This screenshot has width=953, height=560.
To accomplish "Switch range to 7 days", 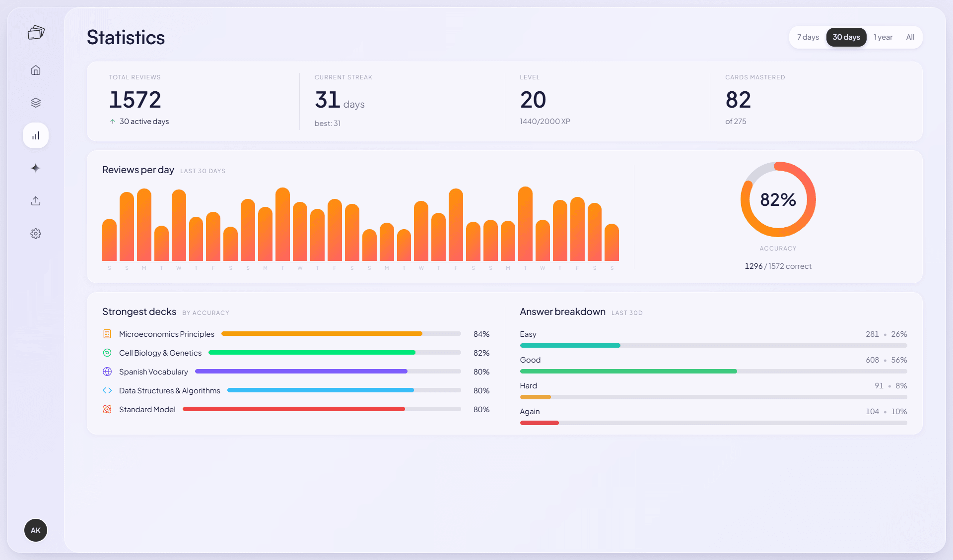I will [x=808, y=37].
